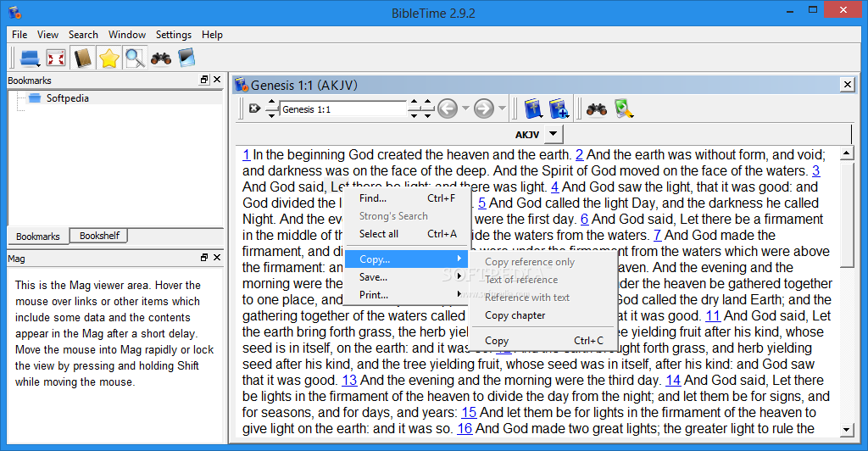Viewport: 868px width, 451px height.
Task: Choose Select all in the context menu
Action: (x=406, y=234)
